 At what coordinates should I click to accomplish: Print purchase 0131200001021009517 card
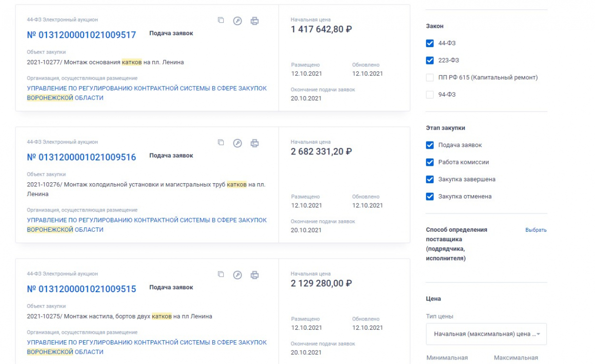click(254, 21)
